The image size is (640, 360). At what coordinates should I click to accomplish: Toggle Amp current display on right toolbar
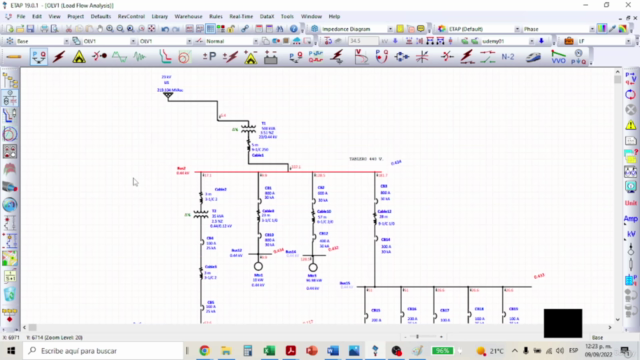[x=631, y=219]
